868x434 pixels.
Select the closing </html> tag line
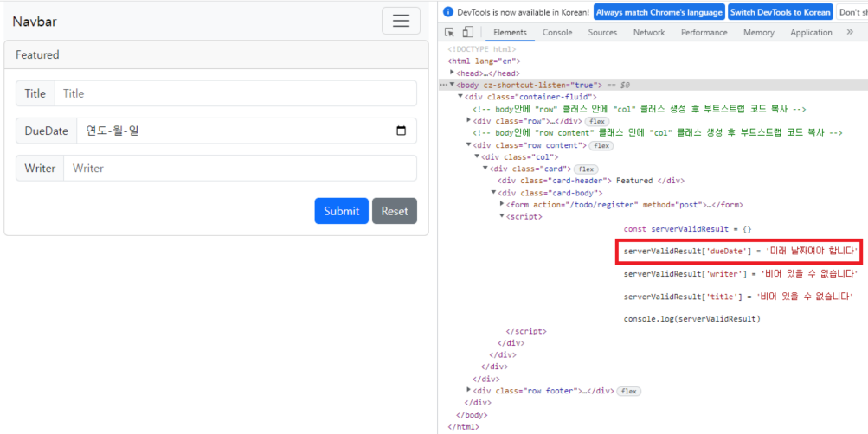tap(463, 426)
